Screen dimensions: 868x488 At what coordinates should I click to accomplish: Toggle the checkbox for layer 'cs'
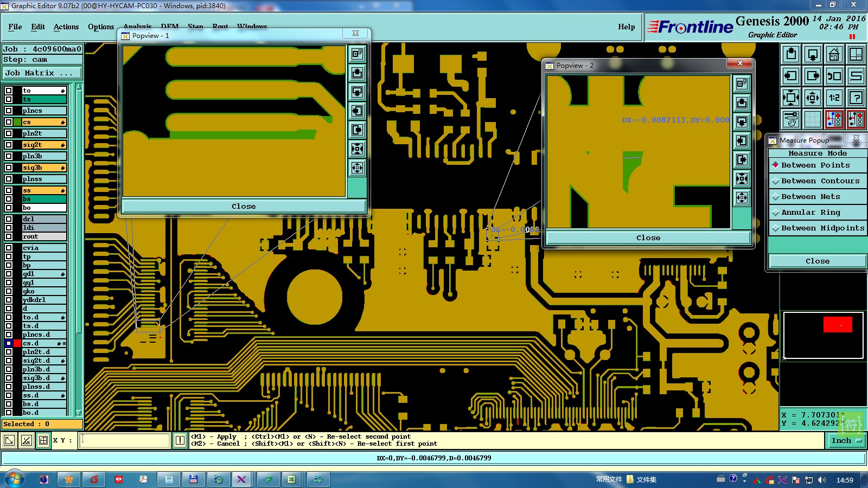pos(9,122)
